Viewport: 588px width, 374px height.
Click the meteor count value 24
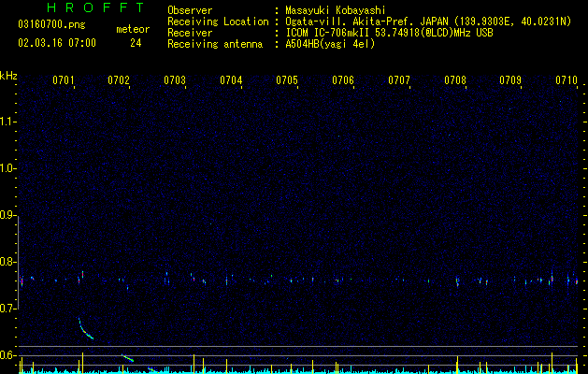[x=136, y=43]
